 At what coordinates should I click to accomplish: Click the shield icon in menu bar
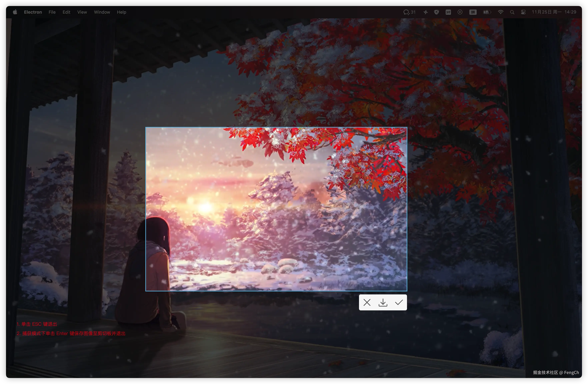436,12
